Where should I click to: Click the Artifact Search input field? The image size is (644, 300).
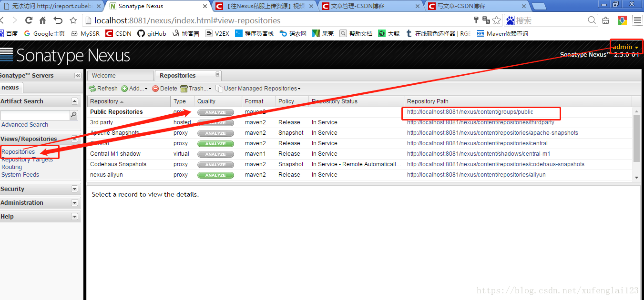pyautogui.click(x=35, y=115)
